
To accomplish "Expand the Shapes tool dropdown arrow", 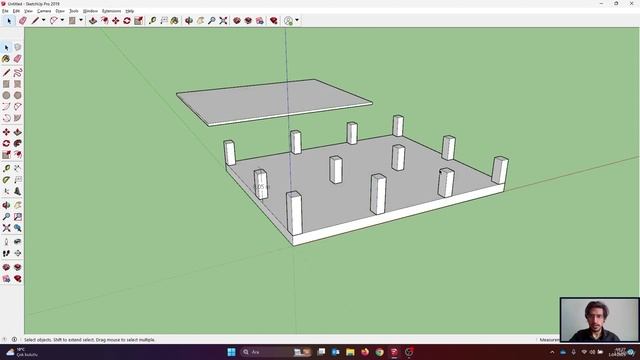I will pyautogui.click(x=81, y=20).
